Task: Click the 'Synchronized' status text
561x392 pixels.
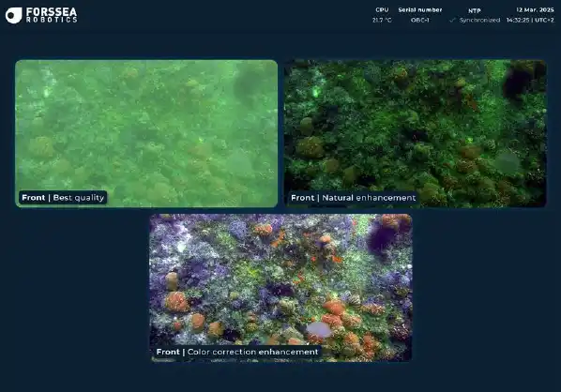Action: pyautogui.click(x=479, y=20)
